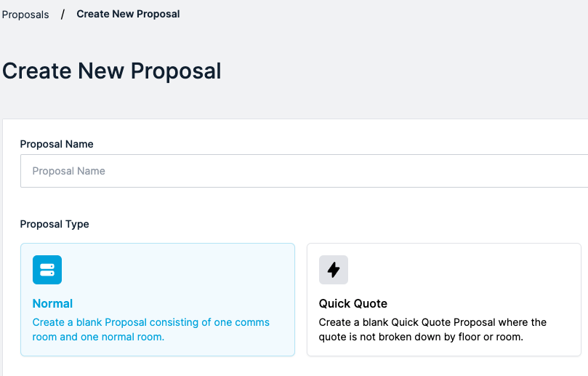Click the slash separator in the breadcrumb
This screenshot has height=376, width=588.
[x=63, y=14]
